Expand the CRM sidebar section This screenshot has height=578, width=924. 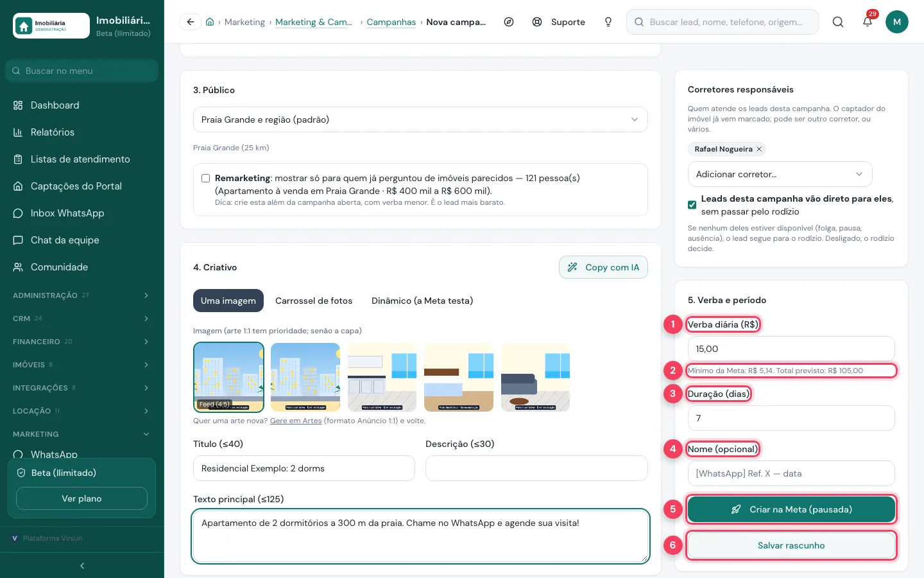point(82,319)
